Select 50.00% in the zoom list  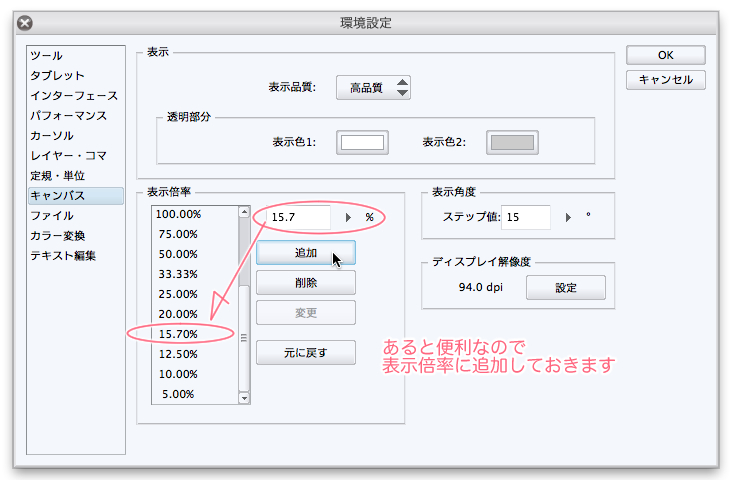[x=195, y=254]
